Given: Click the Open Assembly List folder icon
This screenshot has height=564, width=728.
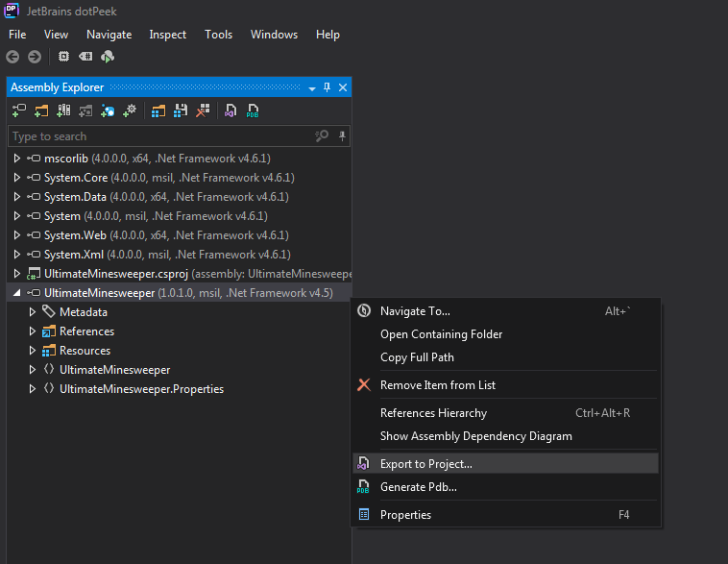Looking at the screenshot, I should [158, 110].
